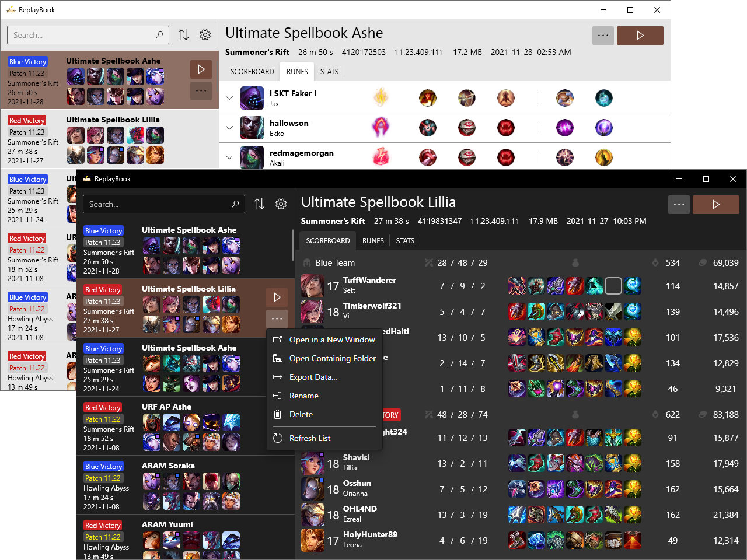Image resolution: width=747 pixels, height=560 pixels.
Task: Click replay list scrollbar in dark window
Action: click(292, 245)
